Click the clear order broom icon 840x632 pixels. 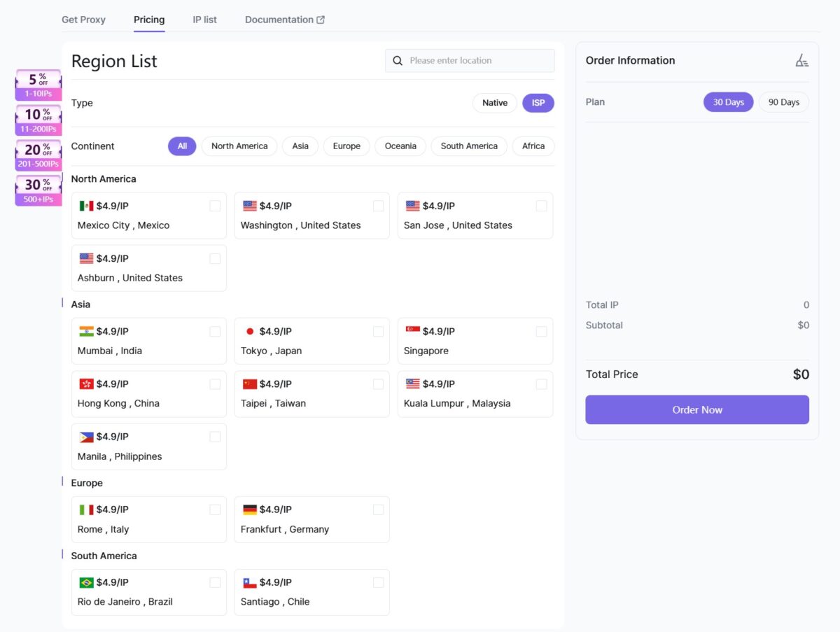pyautogui.click(x=802, y=61)
